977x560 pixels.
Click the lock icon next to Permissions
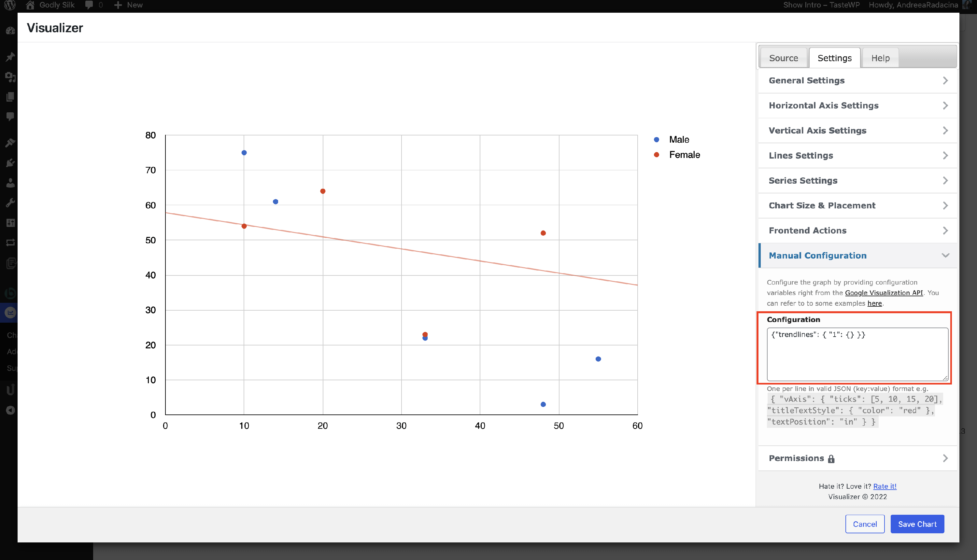831,459
